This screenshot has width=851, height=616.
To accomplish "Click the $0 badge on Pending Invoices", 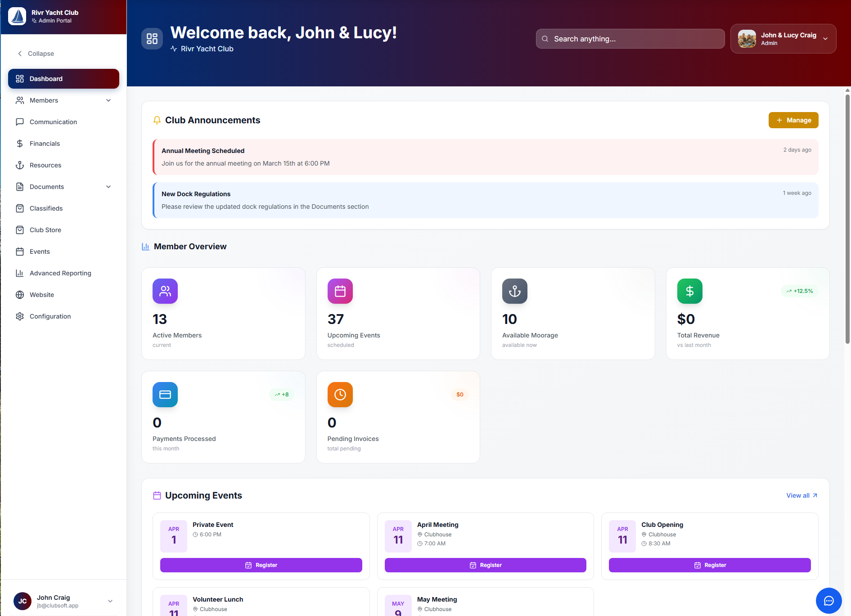I will click(460, 395).
